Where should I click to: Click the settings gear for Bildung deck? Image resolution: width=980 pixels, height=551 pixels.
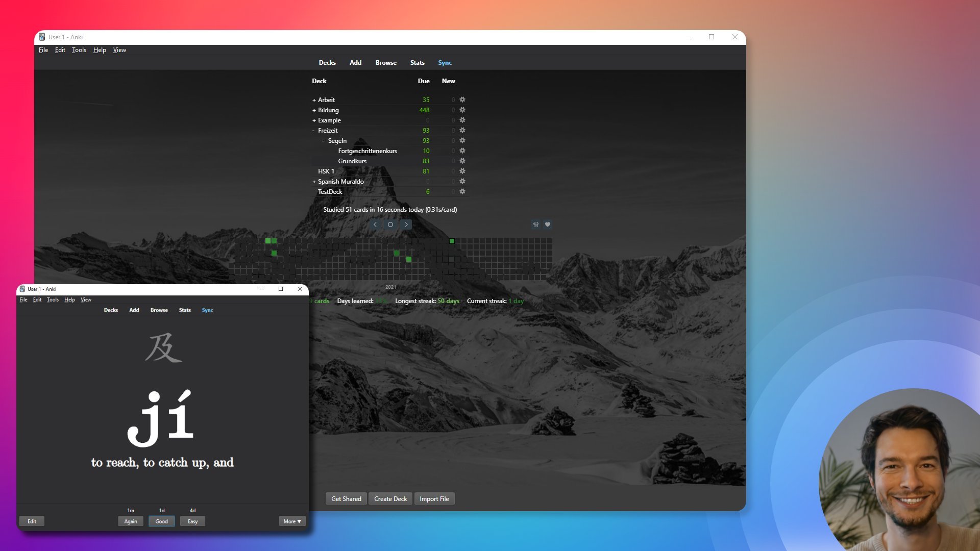point(462,110)
